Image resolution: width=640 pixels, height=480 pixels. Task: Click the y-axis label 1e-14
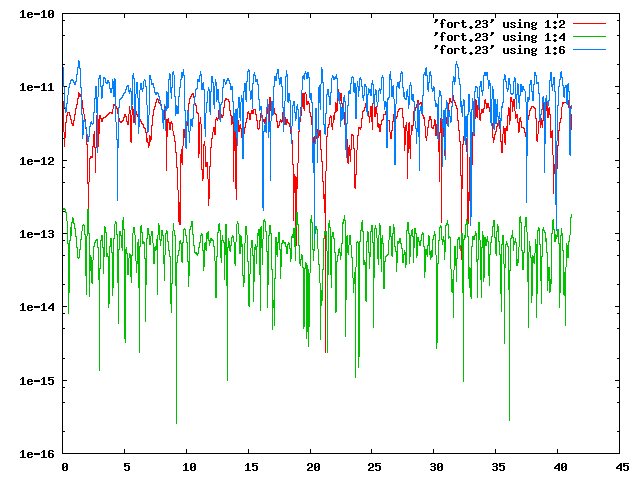(x=37, y=307)
